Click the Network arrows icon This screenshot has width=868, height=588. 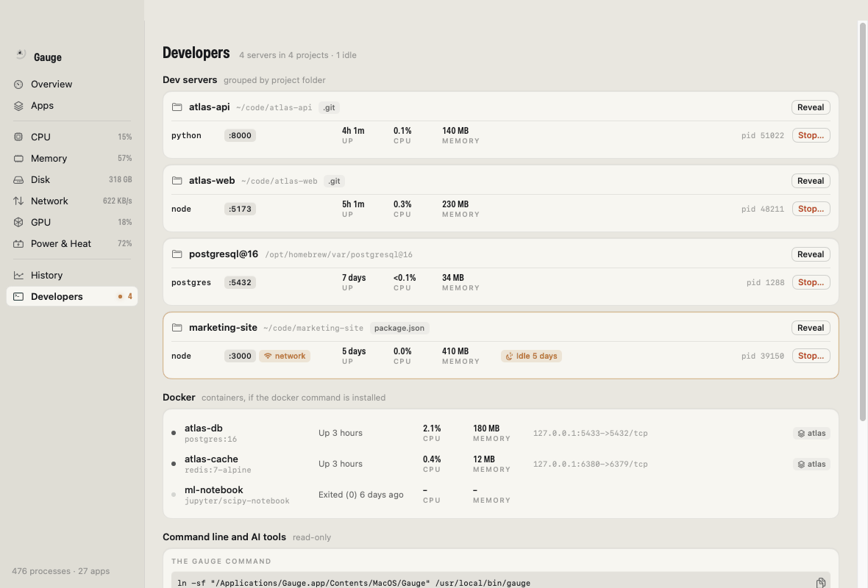tap(18, 201)
